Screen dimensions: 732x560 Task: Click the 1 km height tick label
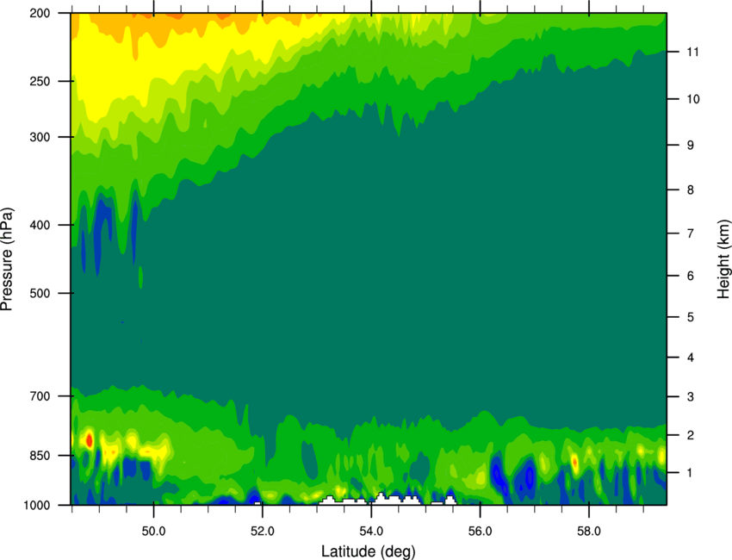(x=691, y=473)
